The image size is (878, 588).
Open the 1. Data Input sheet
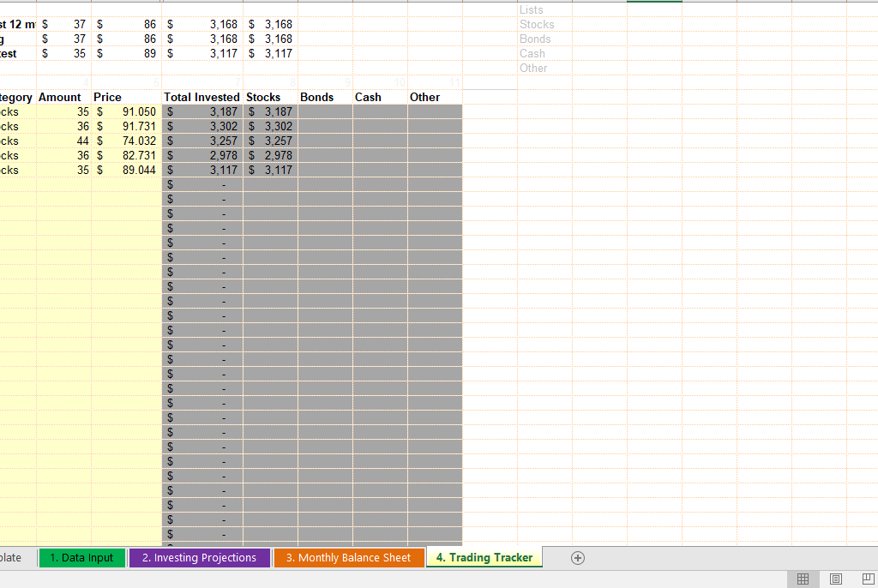81,558
